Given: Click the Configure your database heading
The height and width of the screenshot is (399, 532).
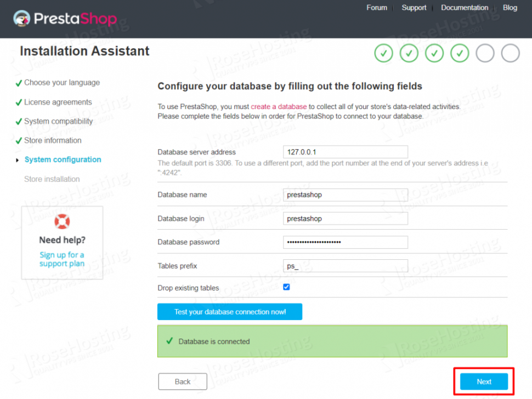Looking at the screenshot, I should (x=290, y=86).
